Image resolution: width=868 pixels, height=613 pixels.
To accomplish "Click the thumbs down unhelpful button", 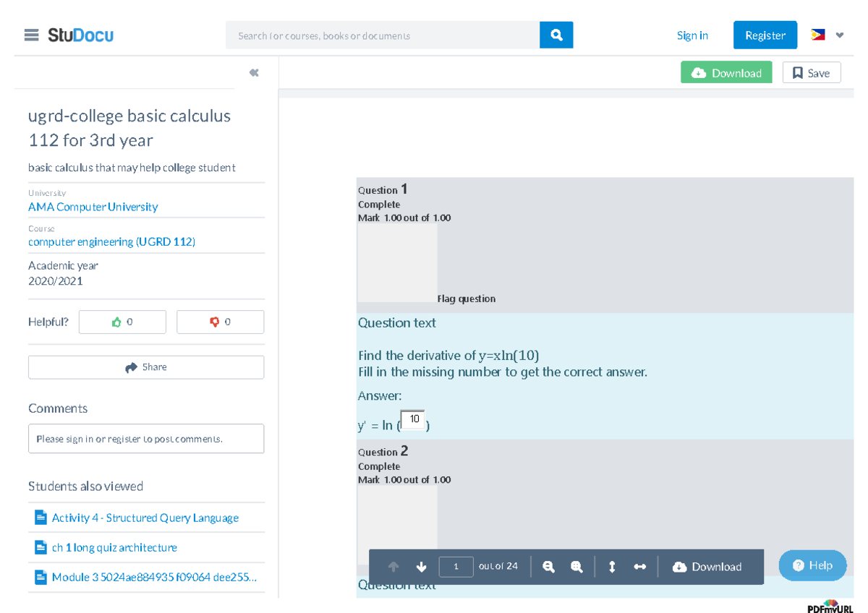I will (220, 322).
